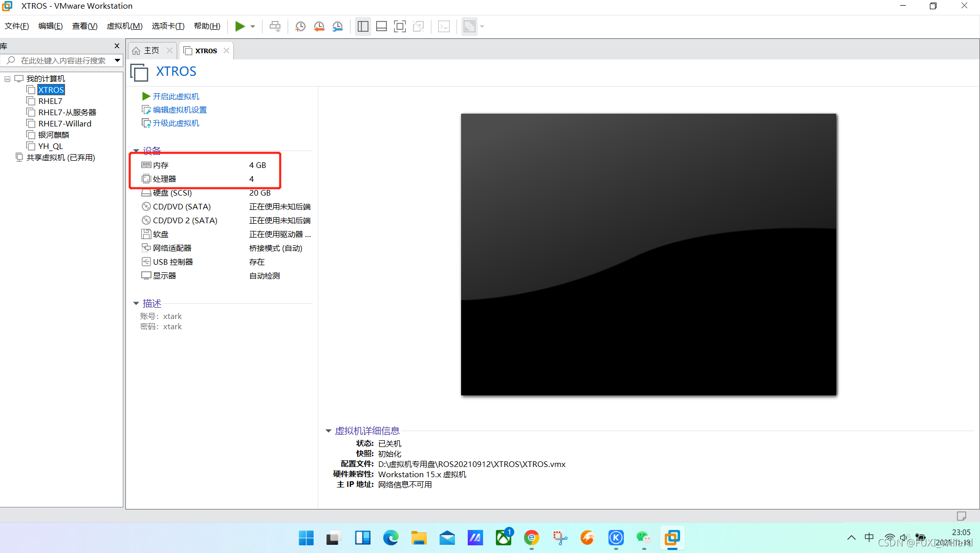Select XTROS in the library tree
Screen dimensions: 980x553
pyautogui.click(x=51, y=90)
